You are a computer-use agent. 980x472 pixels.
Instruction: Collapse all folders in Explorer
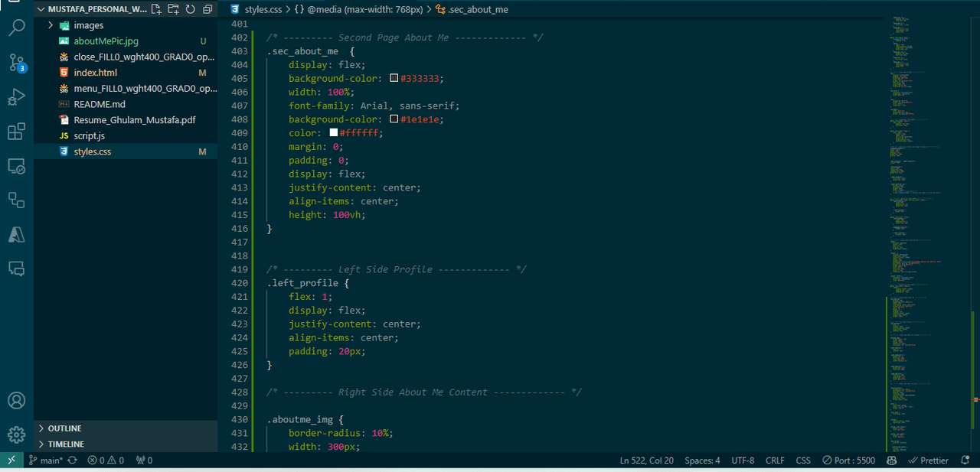(207, 9)
